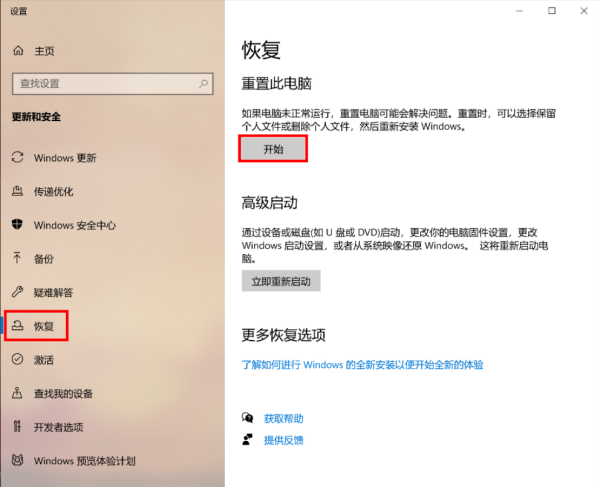Maximize the 设置 window
The width and height of the screenshot is (600, 487).
click(552, 11)
